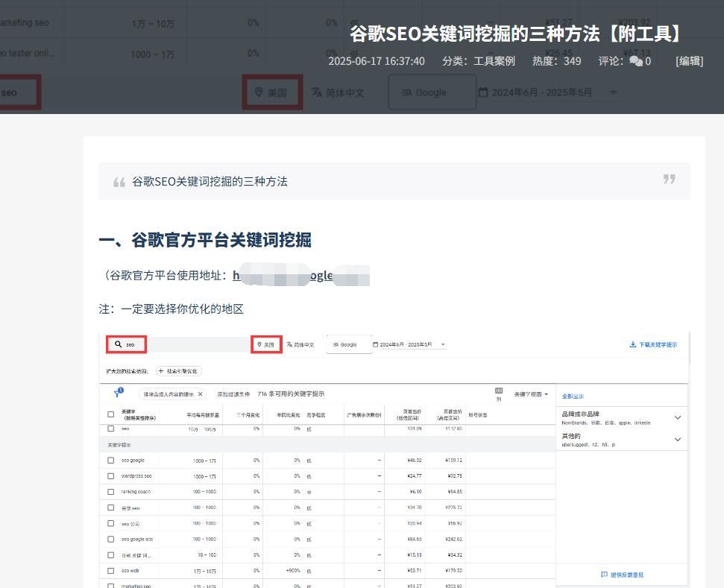The width and height of the screenshot is (724, 588).
Task: Tick the select-all checkbox in table header
Action: pos(111,414)
